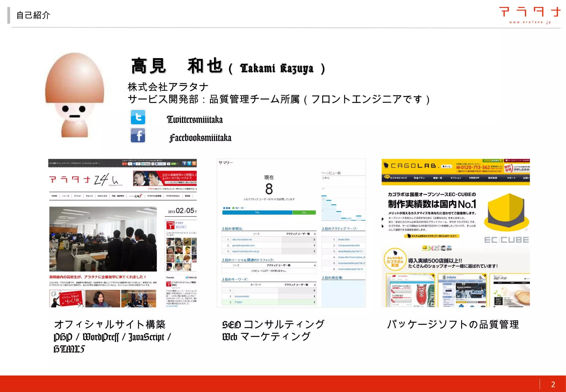Click the RSS feed icon in Aratana24h header
The height and width of the screenshot is (392, 566).
pyautogui.click(x=194, y=163)
